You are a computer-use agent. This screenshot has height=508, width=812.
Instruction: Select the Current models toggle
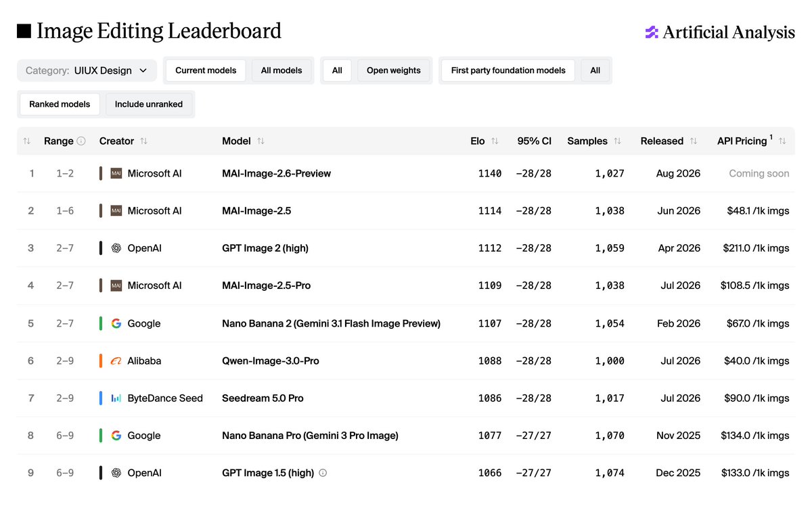pos(206,70)
